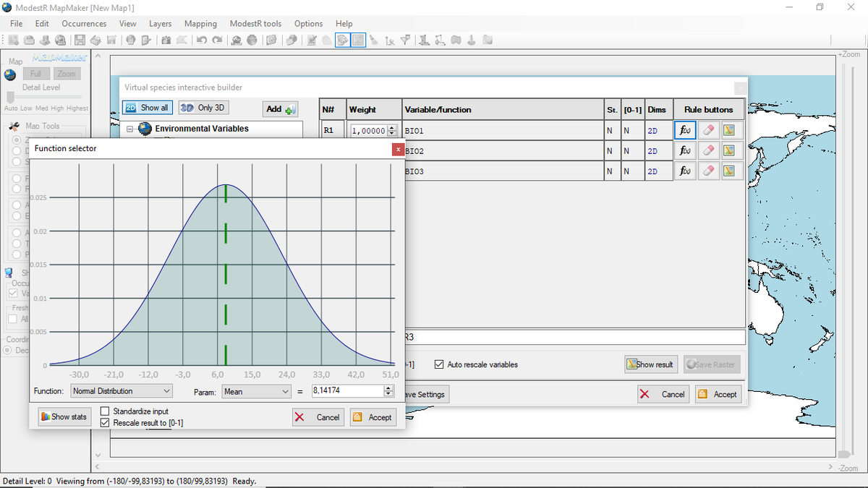Click the Detail Level slider handle
This screenshot has width=868, height=488.
(x=10, y=97)
